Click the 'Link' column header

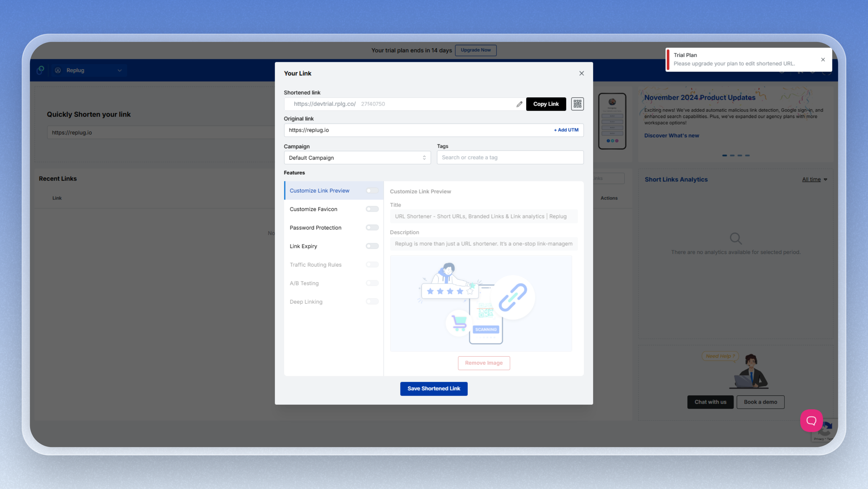[57, 198]
